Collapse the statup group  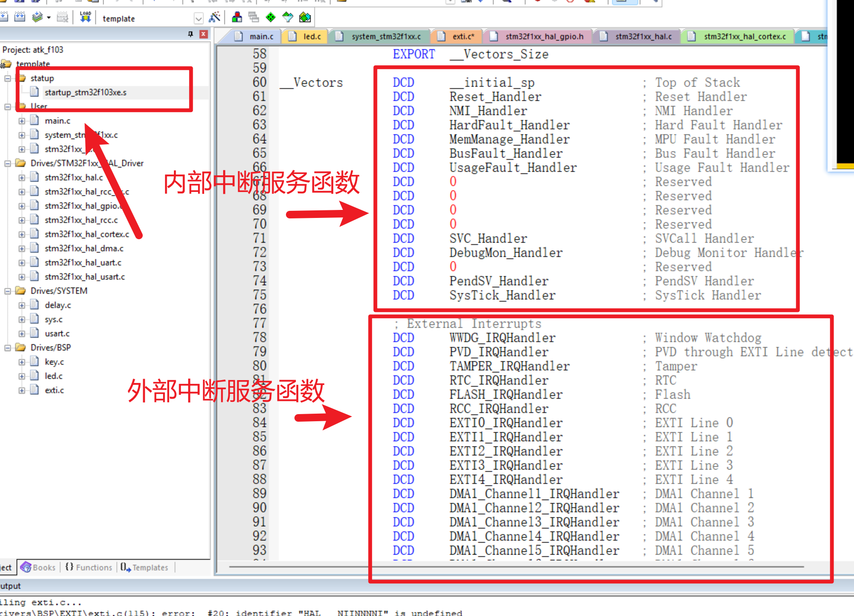click(8, 78)
